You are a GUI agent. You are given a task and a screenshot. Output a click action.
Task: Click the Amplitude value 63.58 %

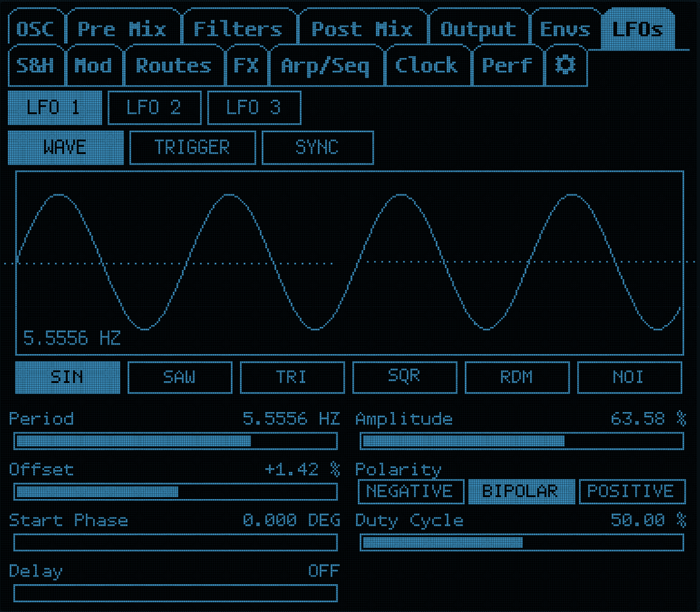[648, 419]
